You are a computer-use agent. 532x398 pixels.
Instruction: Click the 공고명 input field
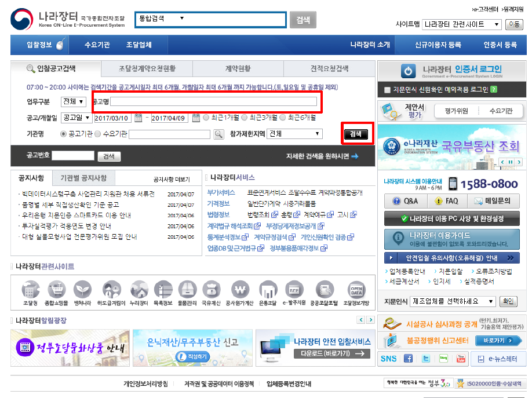click(213, 101)
